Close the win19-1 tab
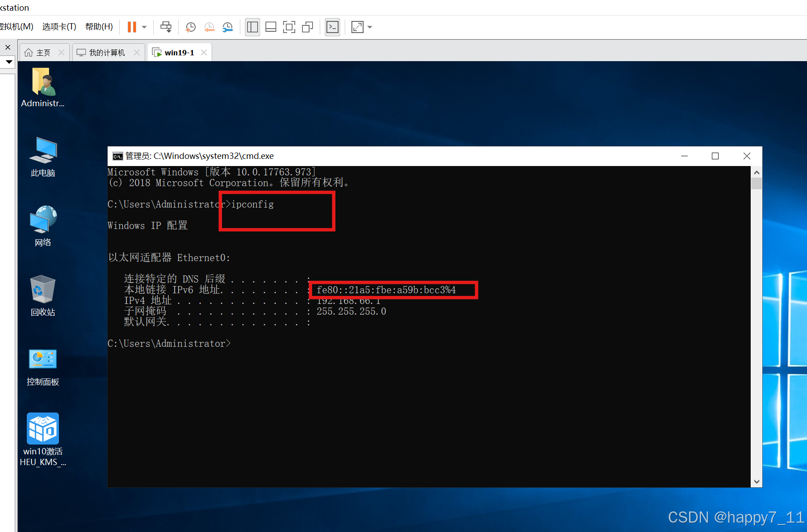 (x=204, y=53)
